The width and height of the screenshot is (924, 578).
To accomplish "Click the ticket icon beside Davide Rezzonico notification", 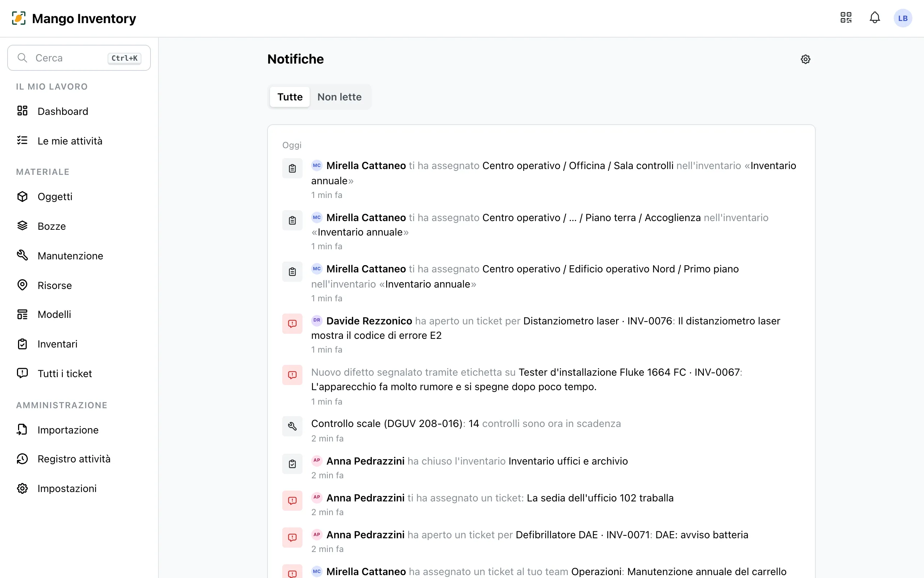I will click(x=292, y=324).
